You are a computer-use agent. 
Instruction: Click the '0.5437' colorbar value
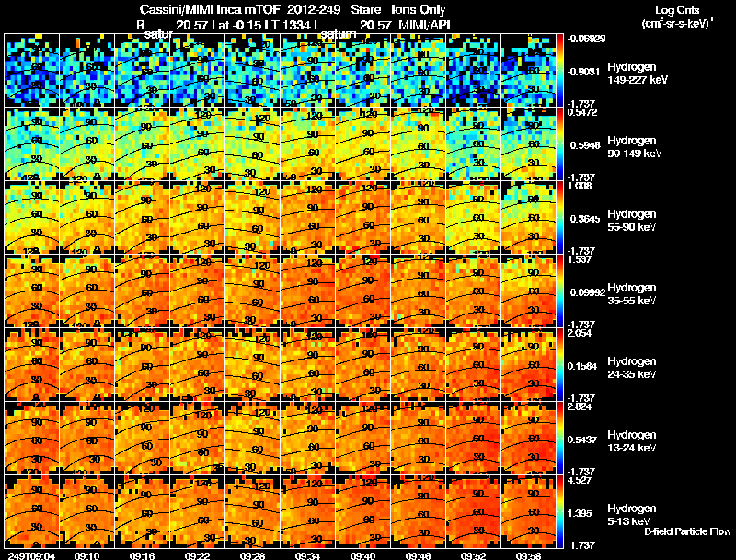click(x=582, y=440)
